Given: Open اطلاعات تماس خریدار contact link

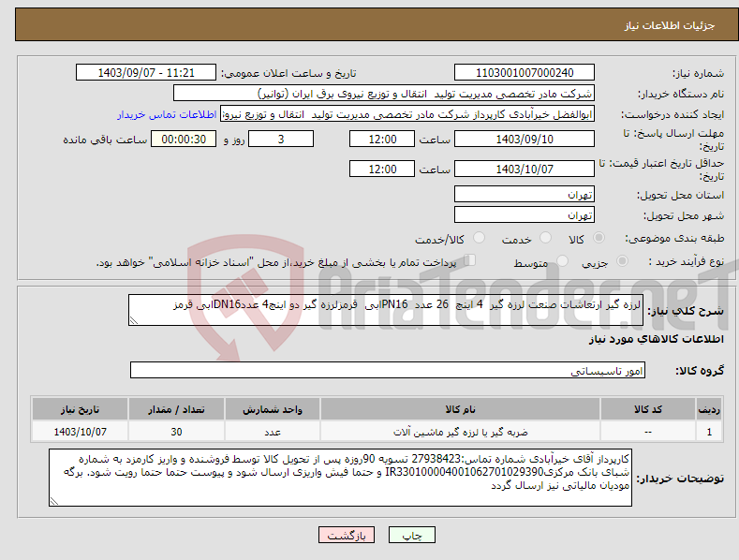Looking at the screenshot, I should click(167, 114).
